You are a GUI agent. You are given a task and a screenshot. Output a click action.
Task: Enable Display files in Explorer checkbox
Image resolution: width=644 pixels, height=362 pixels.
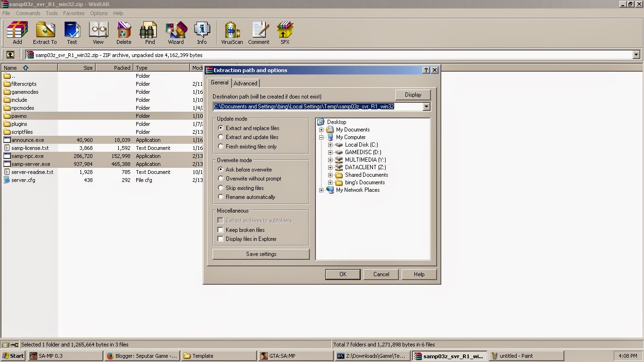[x=220, y=239]
